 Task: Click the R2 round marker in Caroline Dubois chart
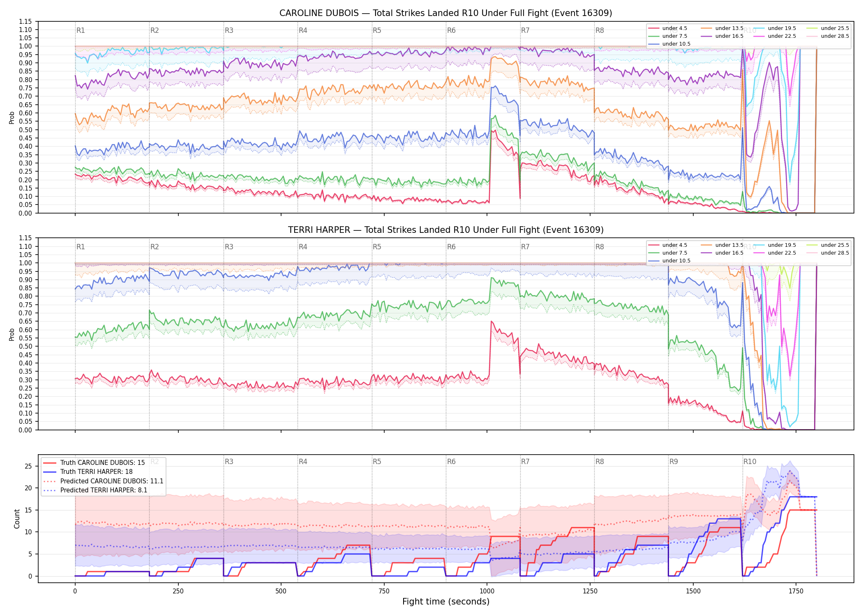coord(155,30)
